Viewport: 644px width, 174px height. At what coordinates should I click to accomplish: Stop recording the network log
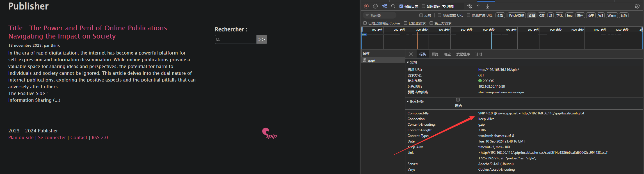point(366,6)
